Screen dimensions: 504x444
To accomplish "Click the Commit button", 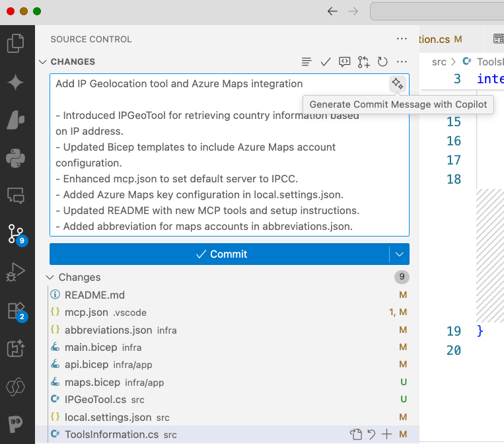I will pos(219,254).
